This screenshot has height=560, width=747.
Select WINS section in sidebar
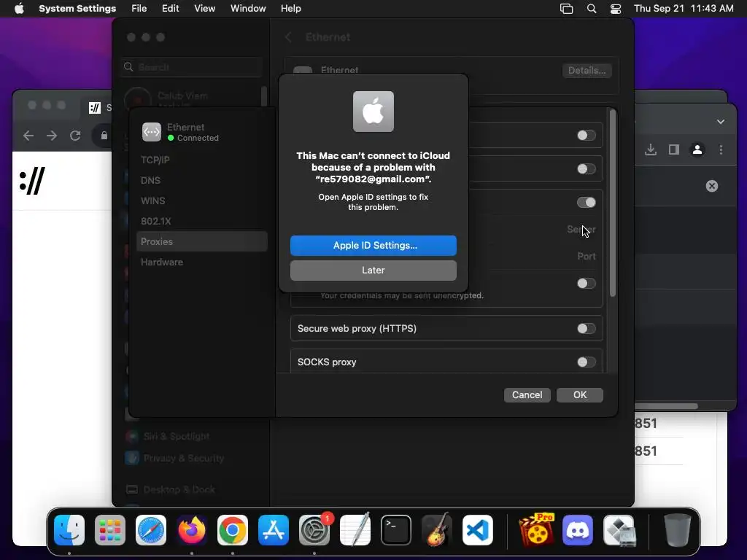(x=202, y=201)
